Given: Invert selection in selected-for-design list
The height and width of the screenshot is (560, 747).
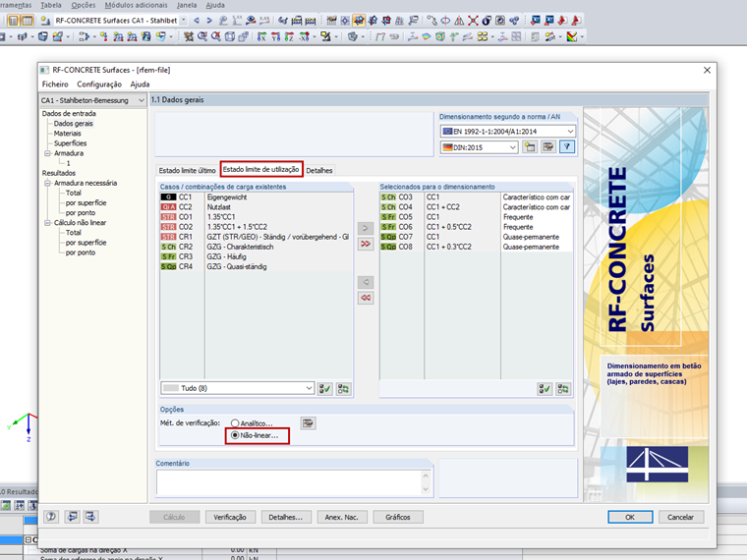Looking at the screenshot, I should tap(562, 389).
